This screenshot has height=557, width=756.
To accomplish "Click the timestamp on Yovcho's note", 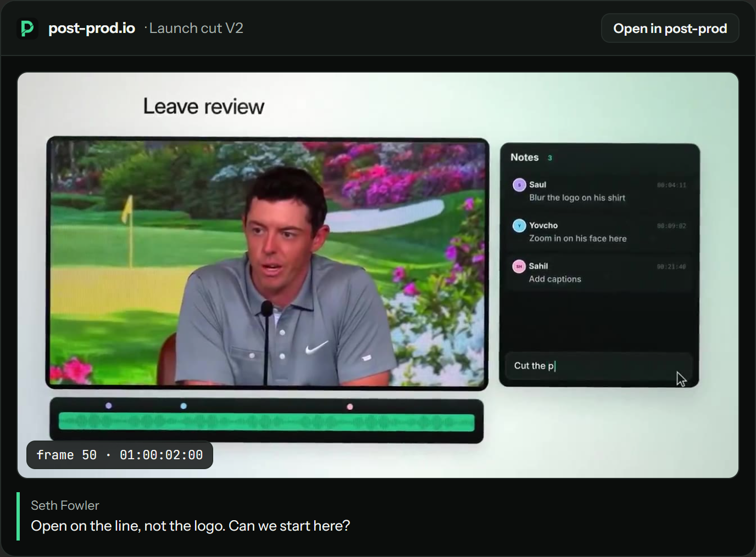I will pyautogui.click(x=671, y=226).
